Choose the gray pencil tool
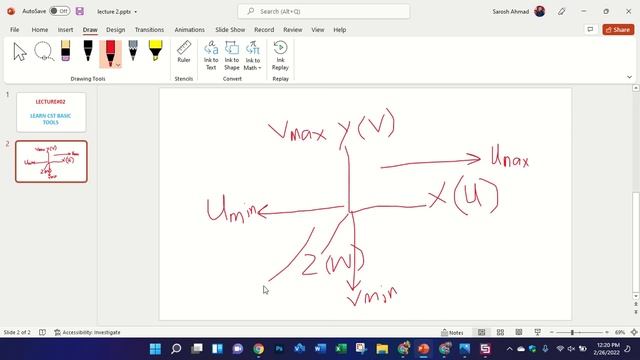This screenshot has height=360, width=640. (133, 51)
